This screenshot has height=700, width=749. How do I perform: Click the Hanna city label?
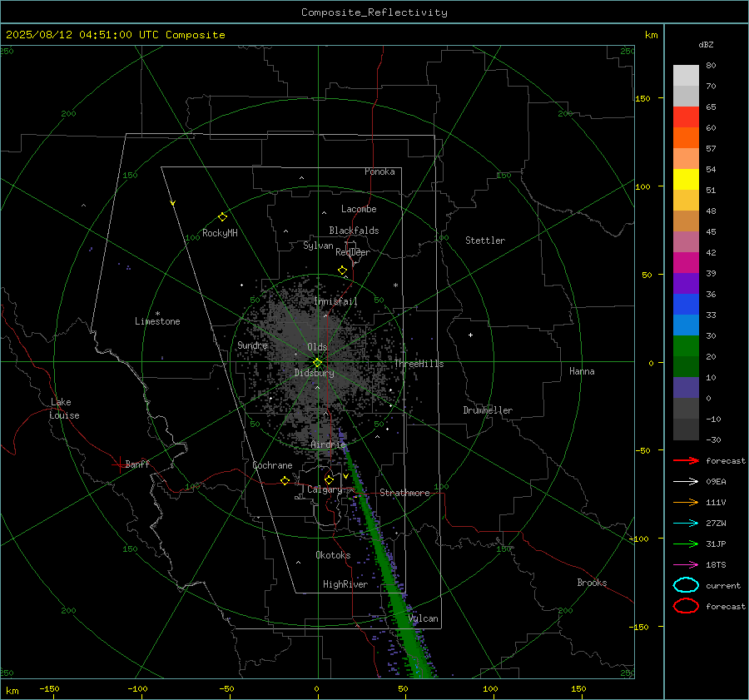[582, 371]
